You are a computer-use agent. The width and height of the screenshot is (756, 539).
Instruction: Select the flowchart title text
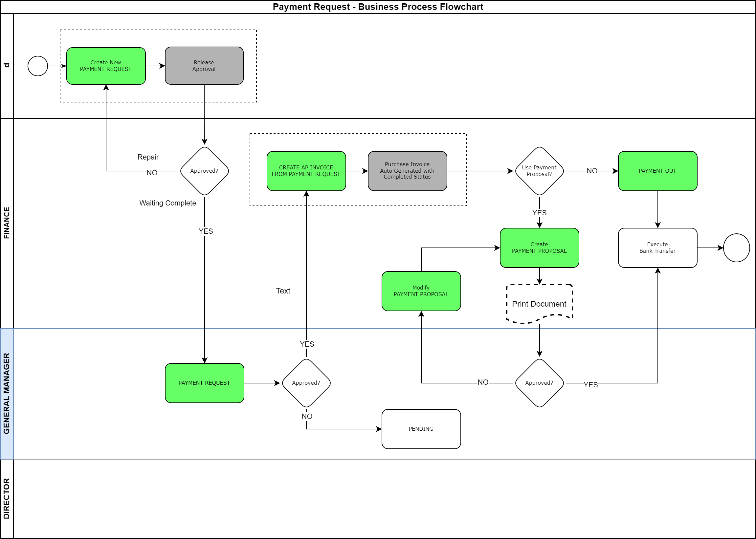click(377, 7)
